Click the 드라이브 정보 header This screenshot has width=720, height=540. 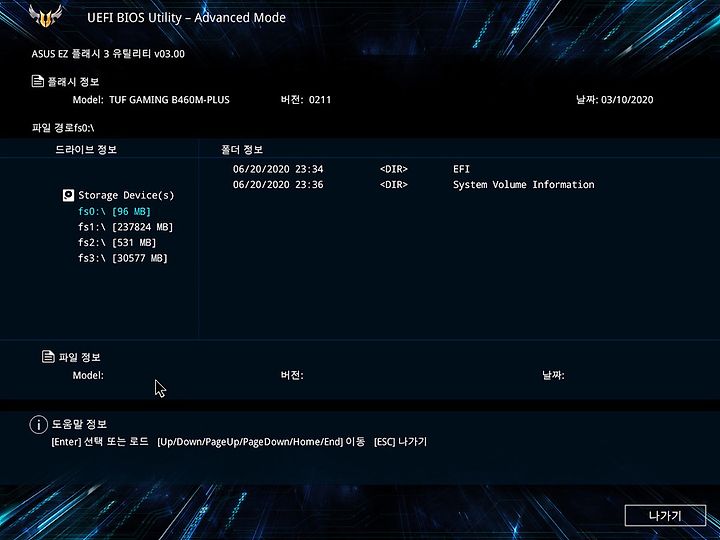[86, 149]
